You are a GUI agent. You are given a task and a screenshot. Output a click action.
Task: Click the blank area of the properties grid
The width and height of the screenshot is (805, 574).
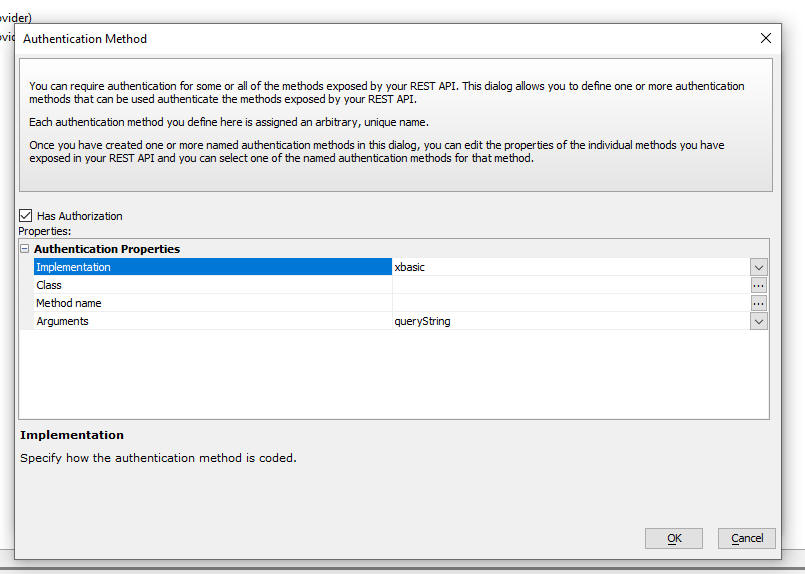click(x=394, y=374)
